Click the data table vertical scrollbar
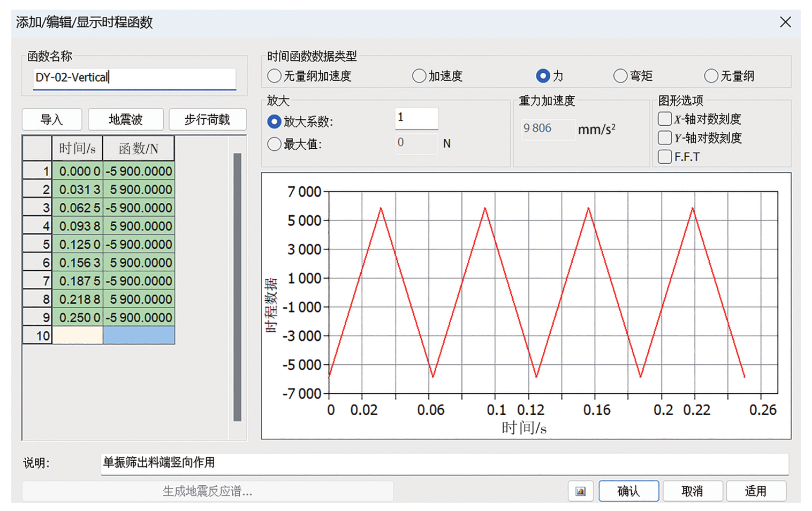The height and width of the screenshot is (511, 812). coord(237,287)
